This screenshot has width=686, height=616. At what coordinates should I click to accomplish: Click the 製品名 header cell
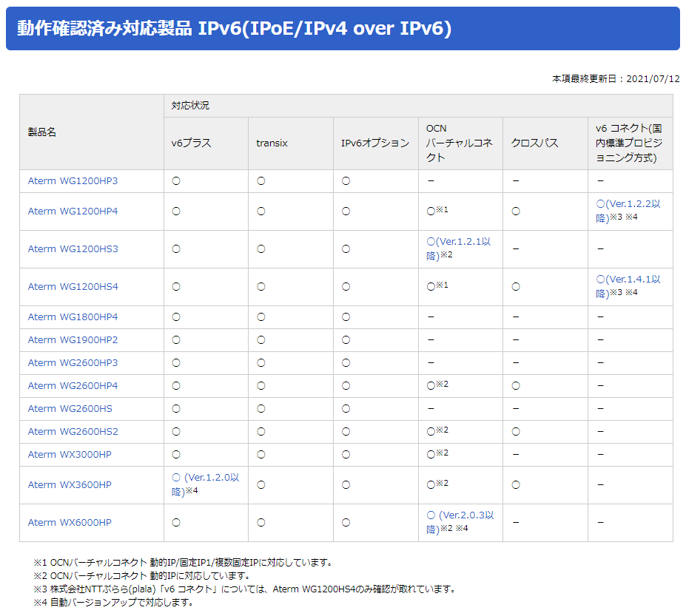click(92, 132)
